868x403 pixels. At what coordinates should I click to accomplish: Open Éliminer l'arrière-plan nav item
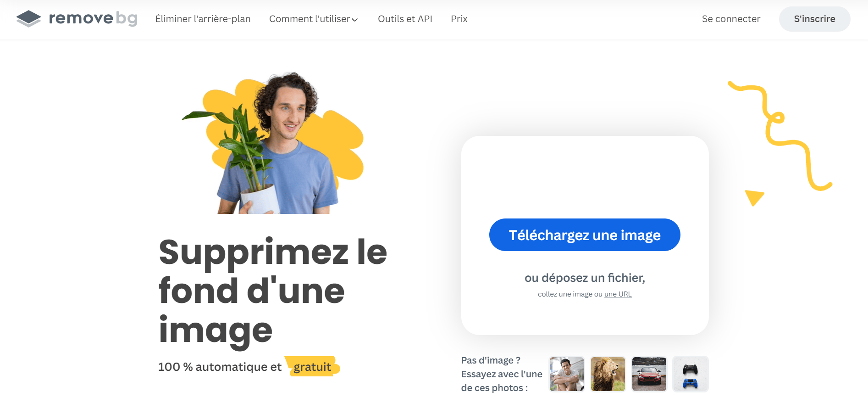[x=203, y=19]
